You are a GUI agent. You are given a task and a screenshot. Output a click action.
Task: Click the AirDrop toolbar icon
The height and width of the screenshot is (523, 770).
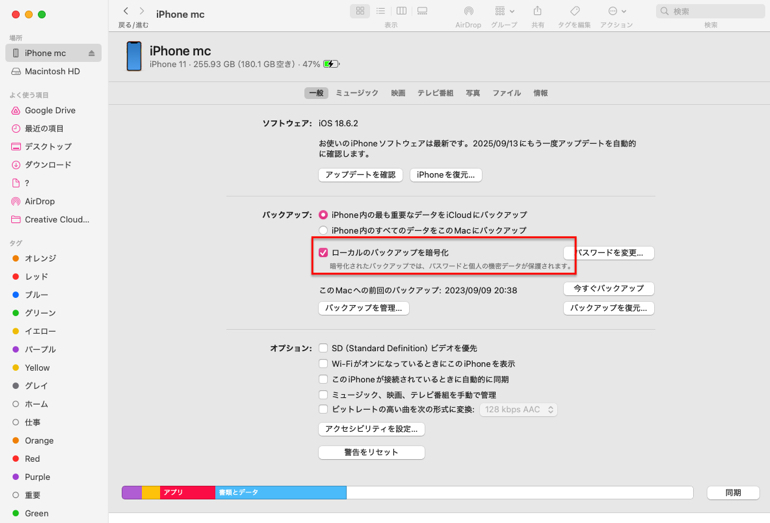[468, 11]
